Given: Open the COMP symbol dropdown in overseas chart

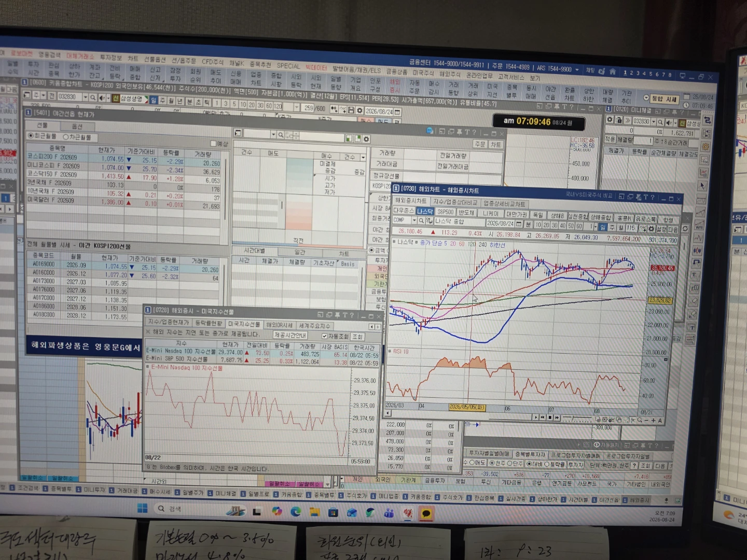Looking at the screenshot, I should [x=414, y=221].
